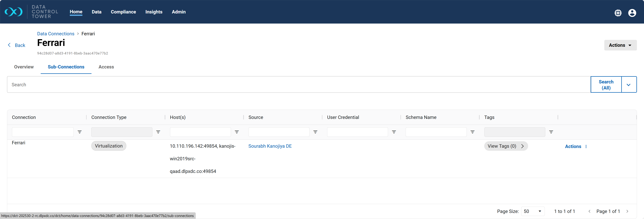Click the Host(s) column header
644x219 pixels.
click(178, 117)
